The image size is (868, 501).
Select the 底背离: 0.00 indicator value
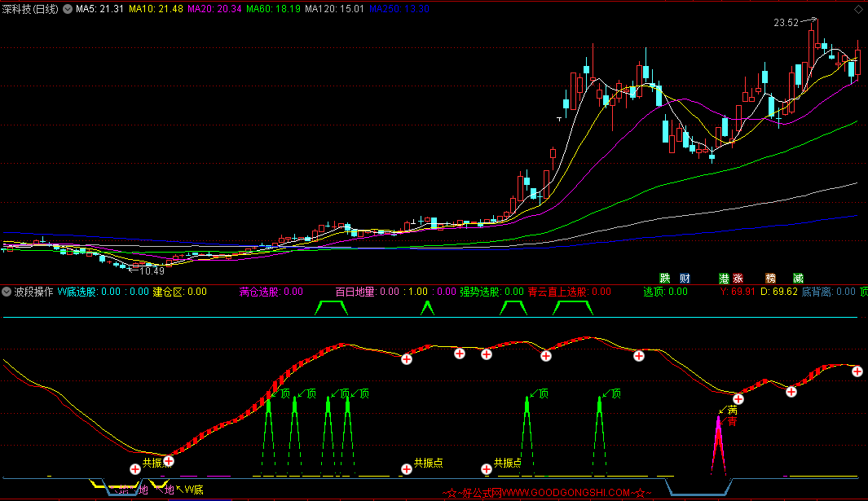[x=829, y=292]
